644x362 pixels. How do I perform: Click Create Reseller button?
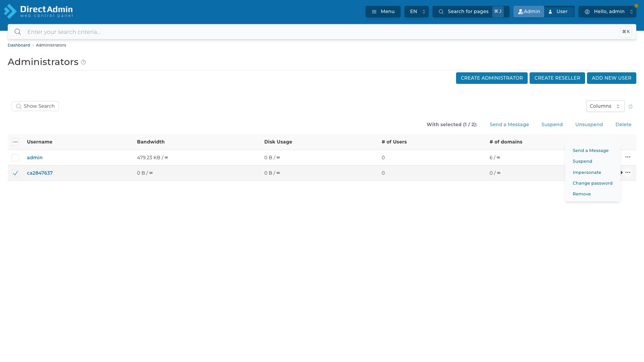[557, 78]
